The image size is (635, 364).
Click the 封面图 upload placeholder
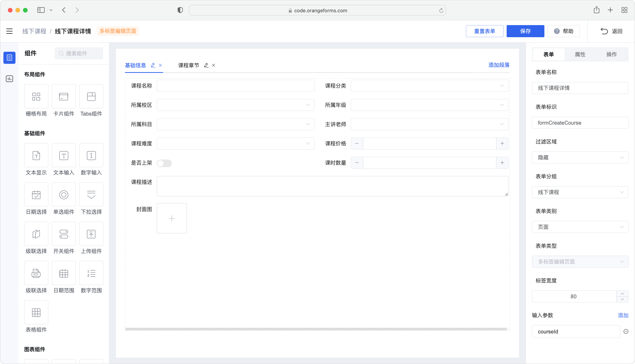[172, 218]
